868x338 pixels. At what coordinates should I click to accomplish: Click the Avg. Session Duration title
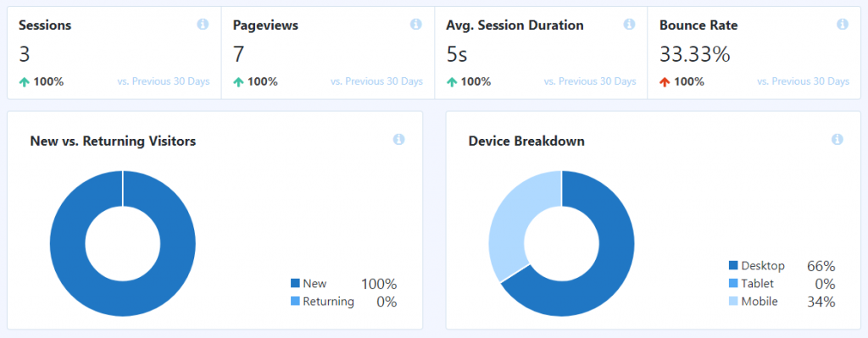click(515, 25)
